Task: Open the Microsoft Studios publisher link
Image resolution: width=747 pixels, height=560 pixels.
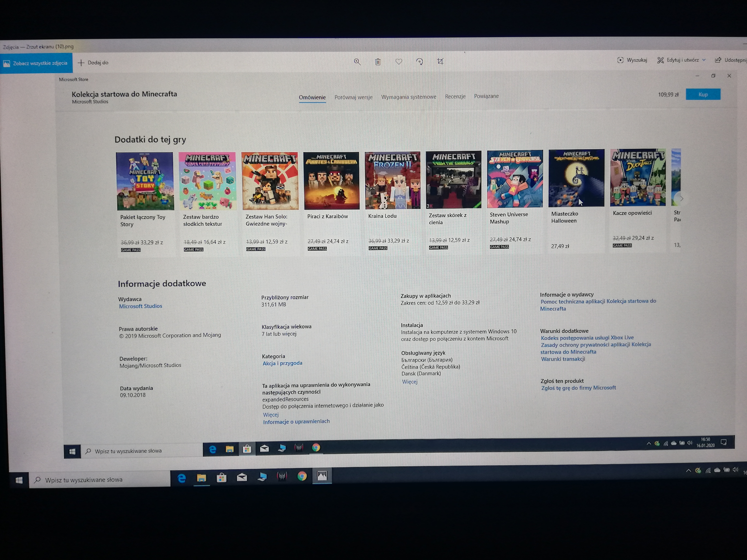Action: (141, 306)
